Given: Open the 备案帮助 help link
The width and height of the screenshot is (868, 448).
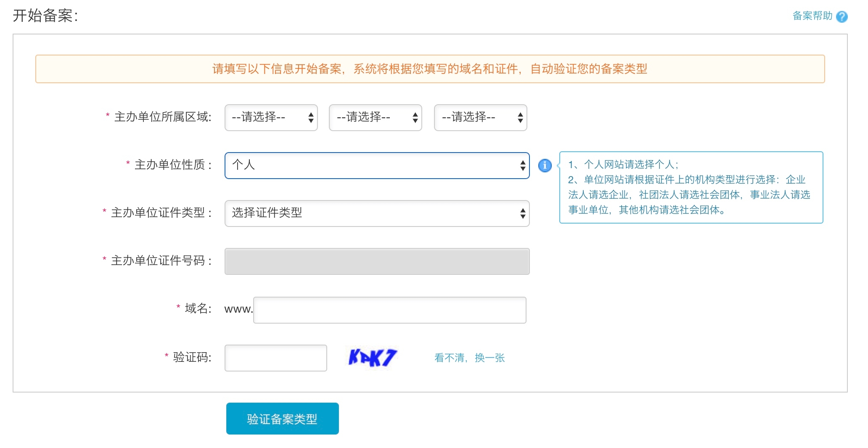Looking at the screenshot, I should 812,16.
